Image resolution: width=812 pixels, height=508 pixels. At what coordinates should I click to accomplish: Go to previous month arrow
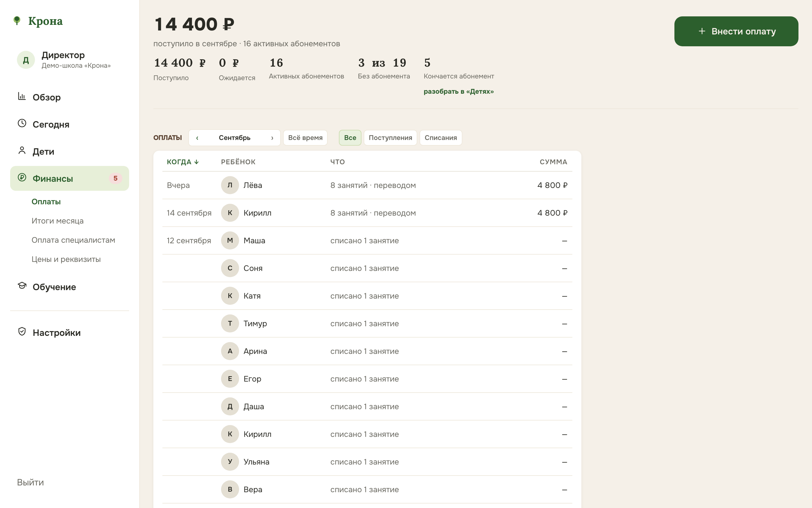point(197,138)
